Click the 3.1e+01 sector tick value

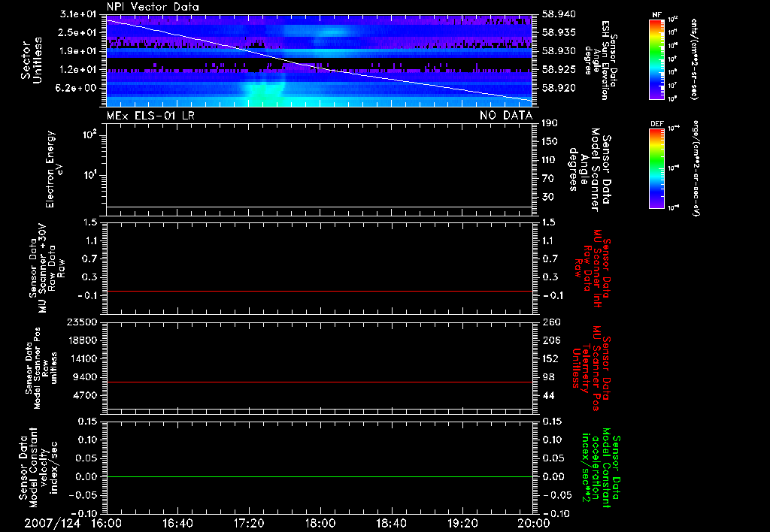pyautogui.click(x=78, y=14)
